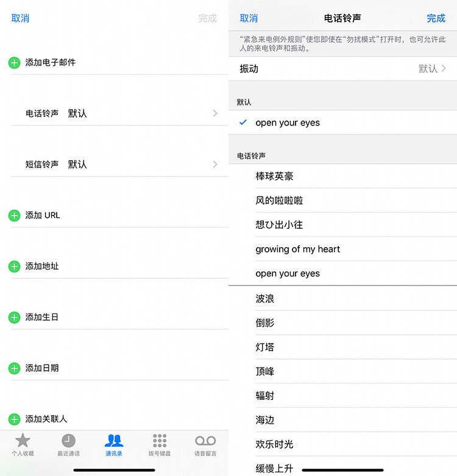Choose the 海边 ringtone
The height and width of the screenshot is (476, 457).
[x=342, y=420]
